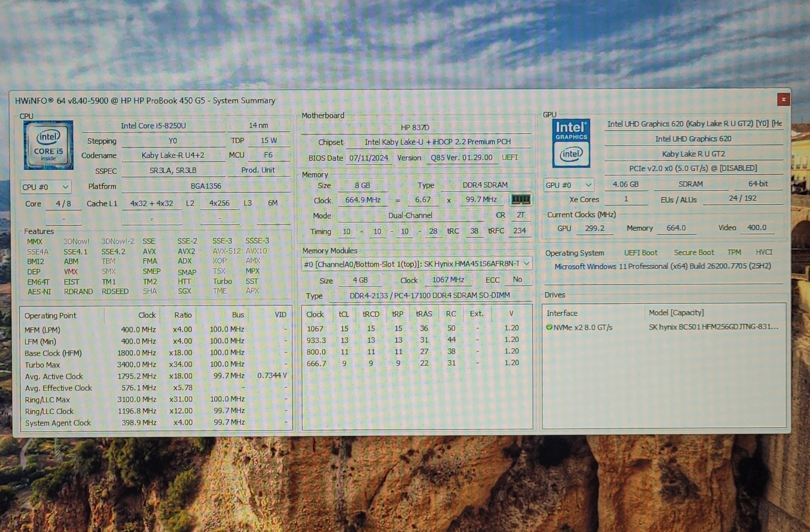
Task: Click the green memory module icon
Action: coord(520,199)
